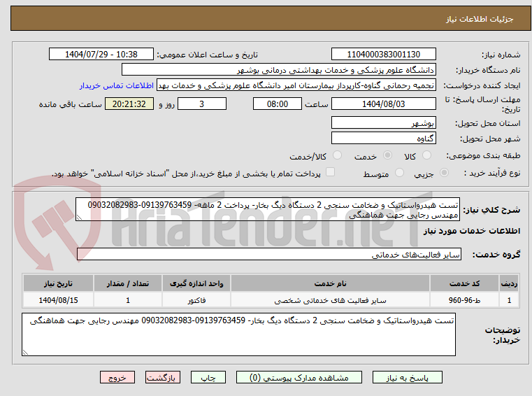This screenshot has width=532, height=396.
Task: Click the استان محل تحویل field بوشهر
Action: point(383,123)
